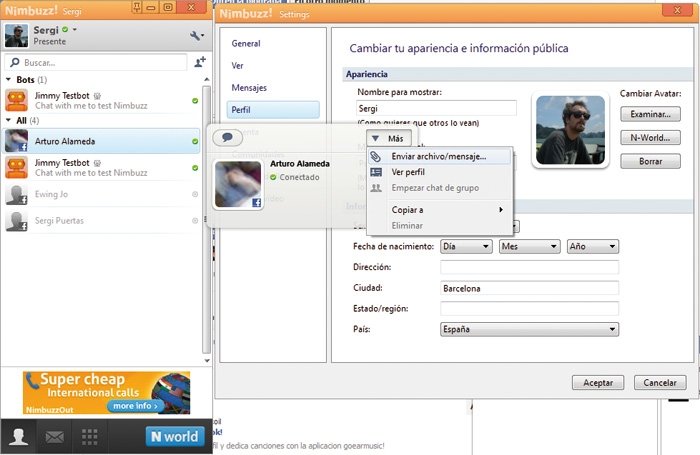Open the Año birth date dropdown

(592, 246)
